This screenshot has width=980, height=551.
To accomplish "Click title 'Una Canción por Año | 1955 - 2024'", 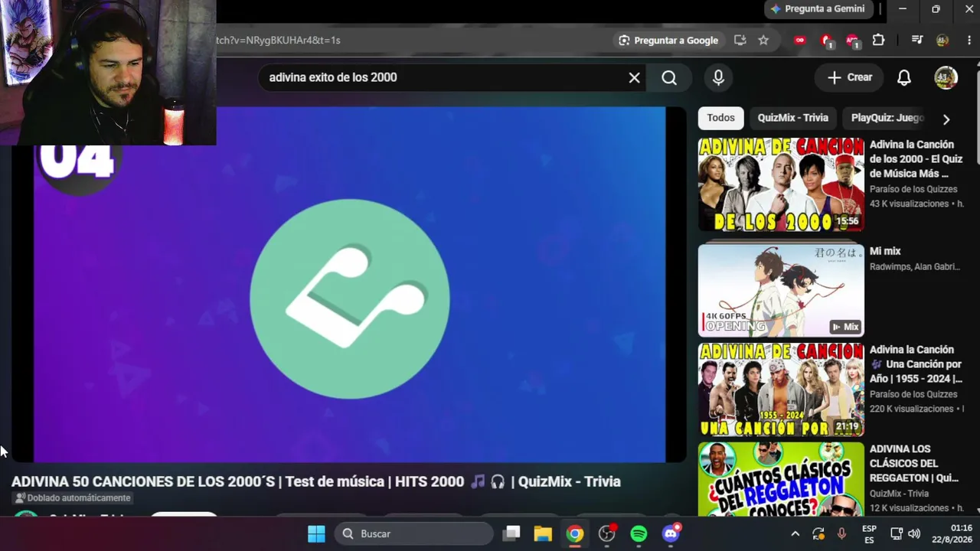I will pos(916,364).
